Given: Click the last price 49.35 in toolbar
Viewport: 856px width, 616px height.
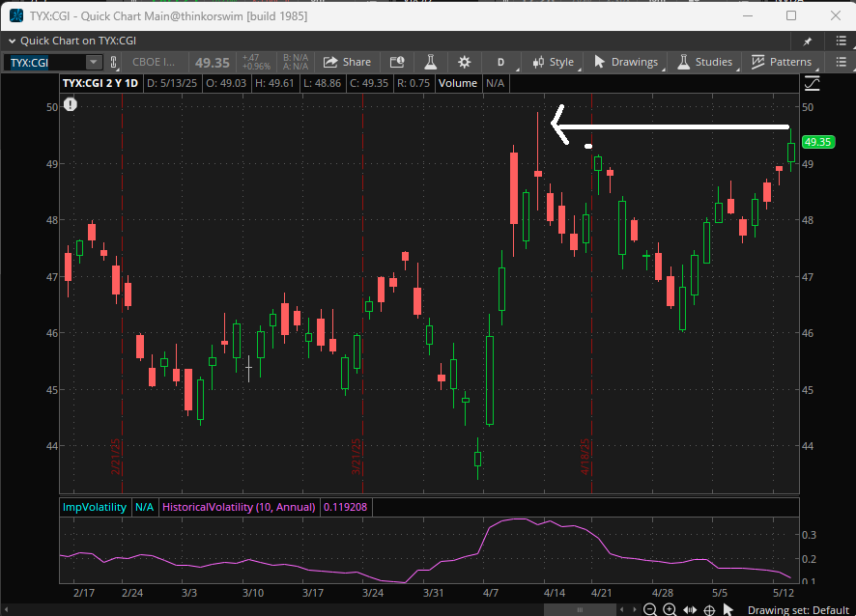Looking at the screenshot, I should [x=213, y=63].
